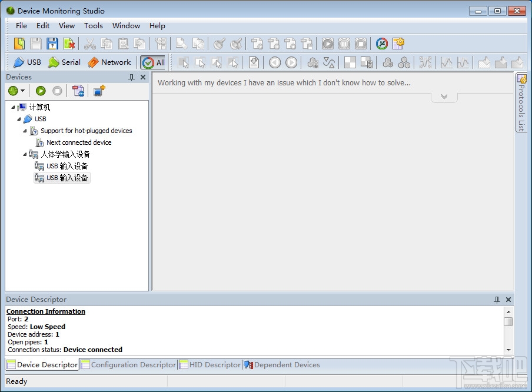Viewport: 532px width, 392px height.
Task: Click the gray Stop button in Devices panel
Action: 57,91
